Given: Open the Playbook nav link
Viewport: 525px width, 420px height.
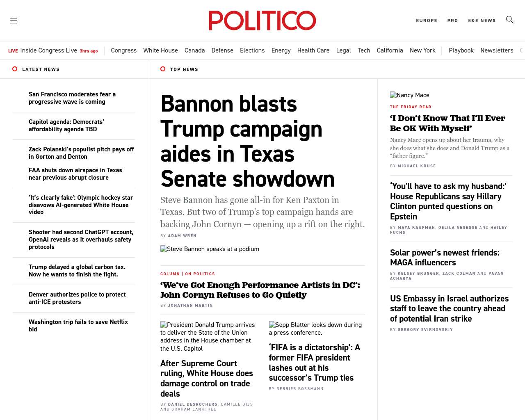Looking at the screenshot, I should tap(461, 50).
